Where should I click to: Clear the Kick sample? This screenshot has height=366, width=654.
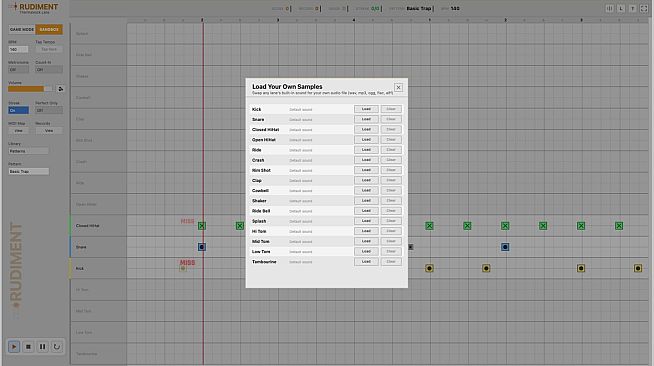[x=391, y=109]
